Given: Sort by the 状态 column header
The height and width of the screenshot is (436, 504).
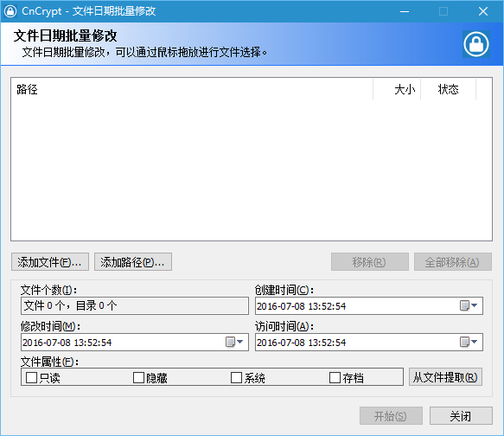Looking at the screenshot, I should (449, 89).
